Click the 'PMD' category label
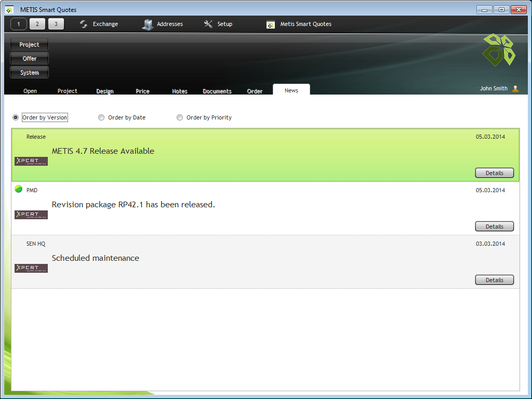 tap(32, 190)
